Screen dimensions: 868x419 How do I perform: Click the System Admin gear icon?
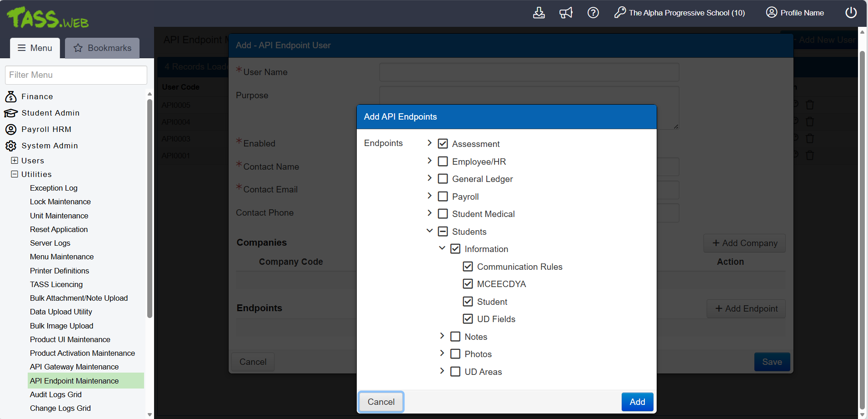(x=11, y=146)
